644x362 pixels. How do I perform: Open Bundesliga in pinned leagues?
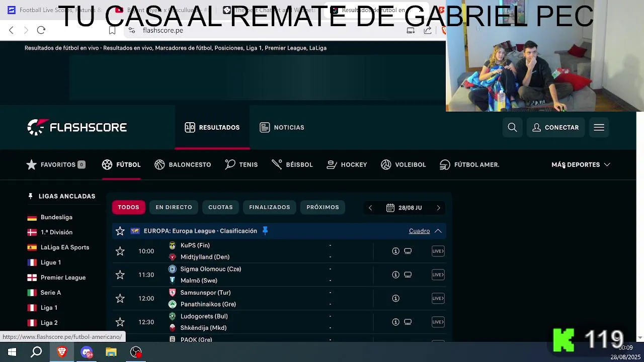(56, 217)
